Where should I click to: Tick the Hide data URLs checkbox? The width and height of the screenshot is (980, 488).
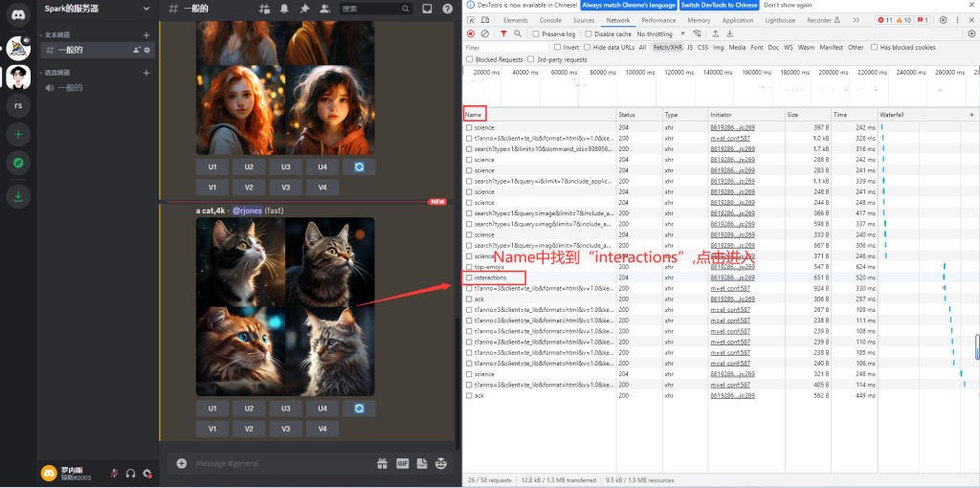click(586, 47)
